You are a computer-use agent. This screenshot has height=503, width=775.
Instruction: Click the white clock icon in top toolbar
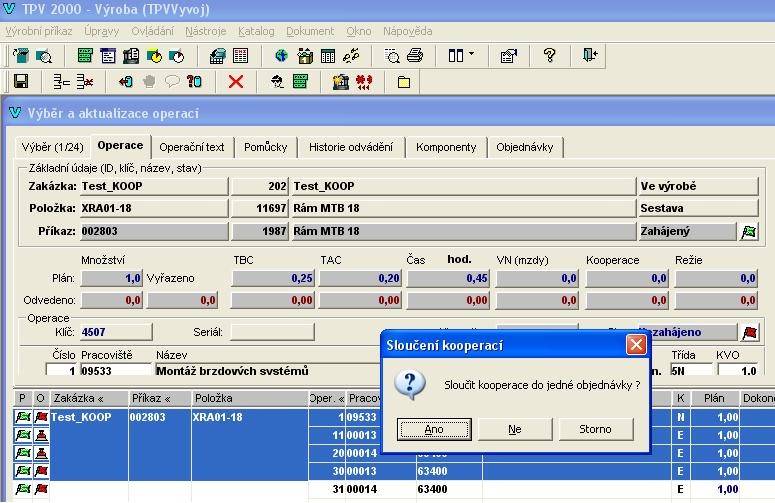coord(176,56)
